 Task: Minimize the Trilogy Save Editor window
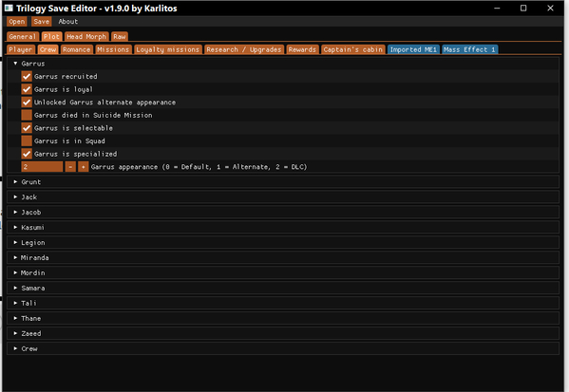coord(497,8)
